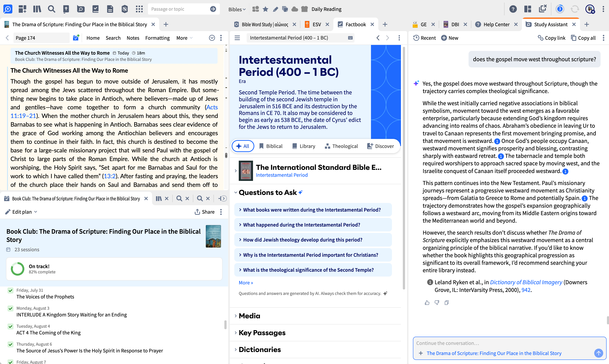Open the Help question mark icon
The height and width of the screenshot is (364, 609).
tap(513, 9)
